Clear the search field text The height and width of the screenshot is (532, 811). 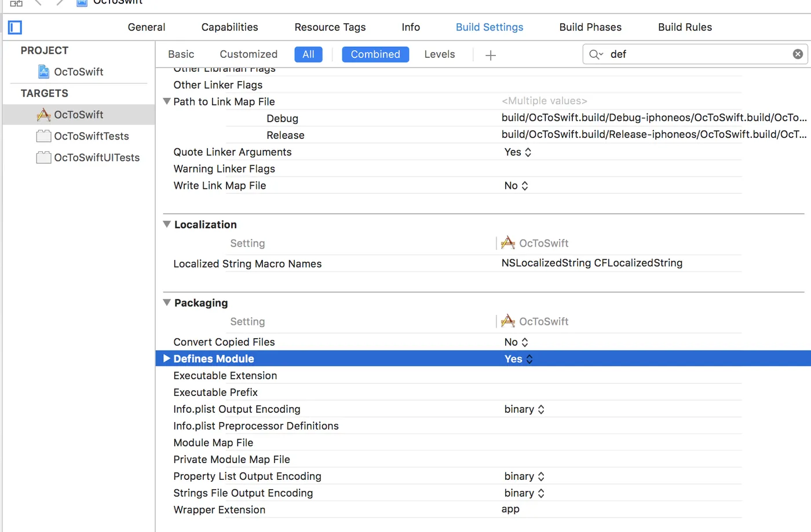(798, 54)
